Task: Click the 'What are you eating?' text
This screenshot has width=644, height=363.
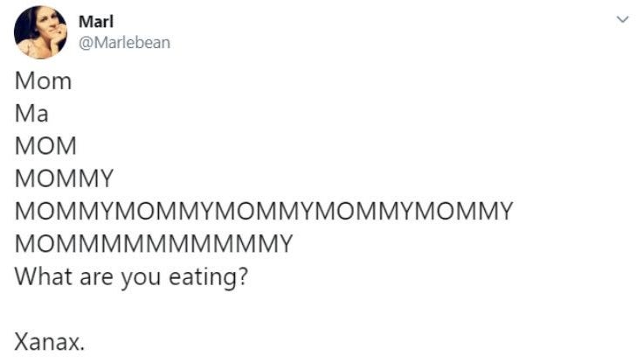Action: [x=131, y=276]
